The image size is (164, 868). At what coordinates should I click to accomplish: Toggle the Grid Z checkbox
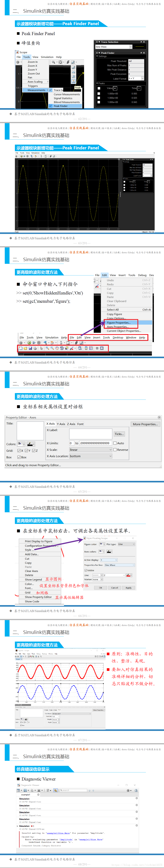(x=33, y=451)
